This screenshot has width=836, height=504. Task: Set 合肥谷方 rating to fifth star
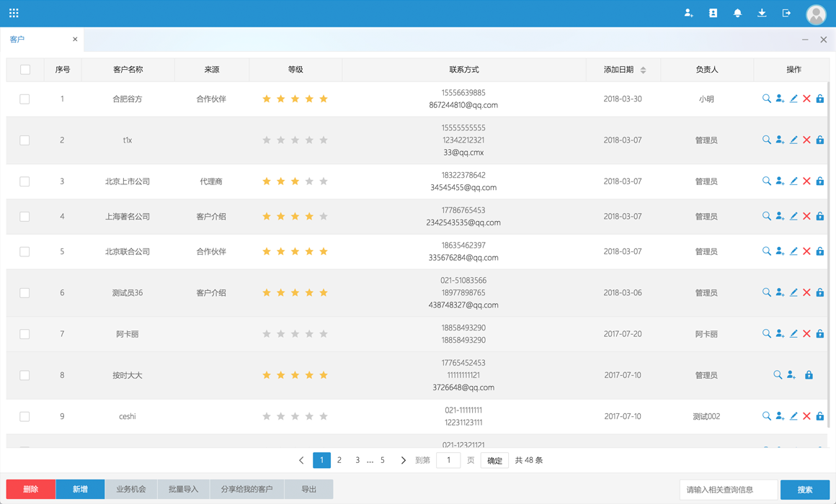324,99
